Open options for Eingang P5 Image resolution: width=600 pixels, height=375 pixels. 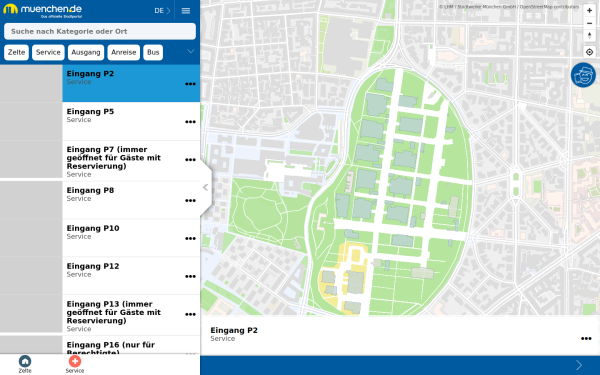190,122
